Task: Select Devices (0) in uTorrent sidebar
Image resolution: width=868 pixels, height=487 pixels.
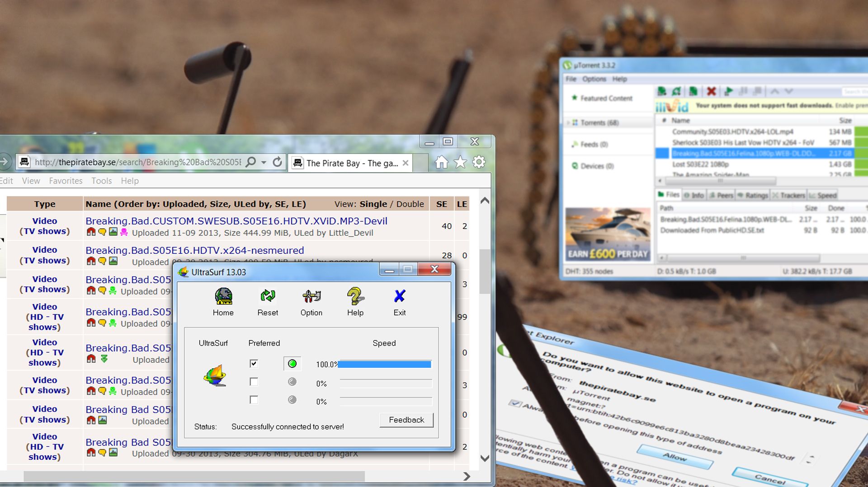Action: (593, 166)
